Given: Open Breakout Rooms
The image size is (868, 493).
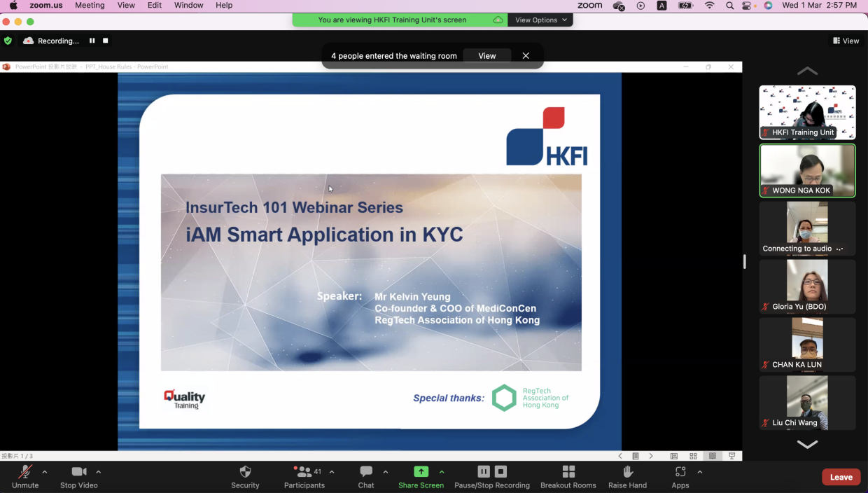Looking at the screenshot, I should pos(568,476).
